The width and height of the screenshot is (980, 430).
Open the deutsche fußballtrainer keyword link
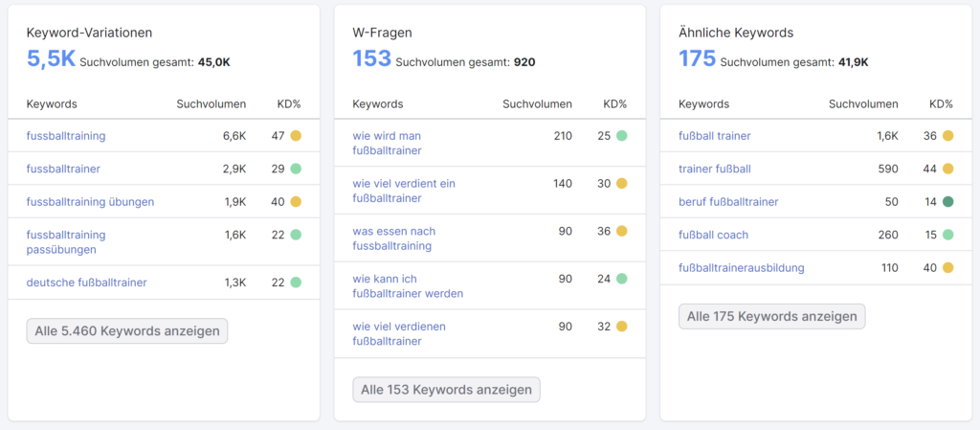point(86,283)
